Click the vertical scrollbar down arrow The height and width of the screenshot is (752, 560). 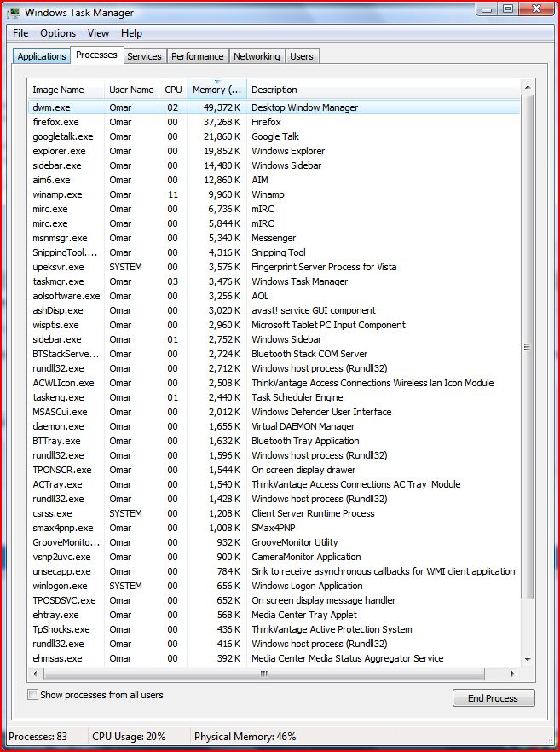(528, 659)
